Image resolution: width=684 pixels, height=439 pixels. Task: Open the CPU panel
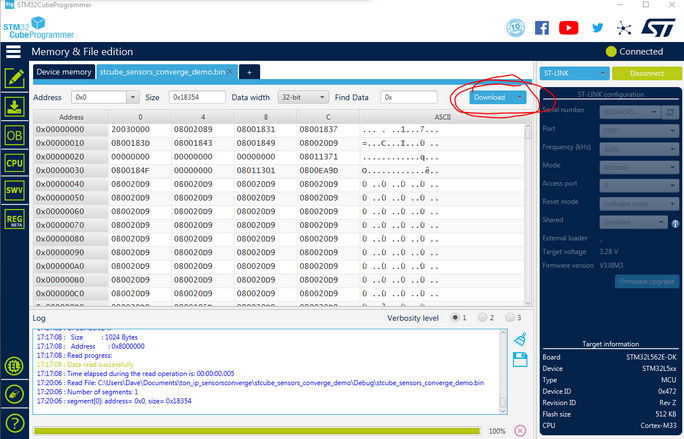coord(14,163)
